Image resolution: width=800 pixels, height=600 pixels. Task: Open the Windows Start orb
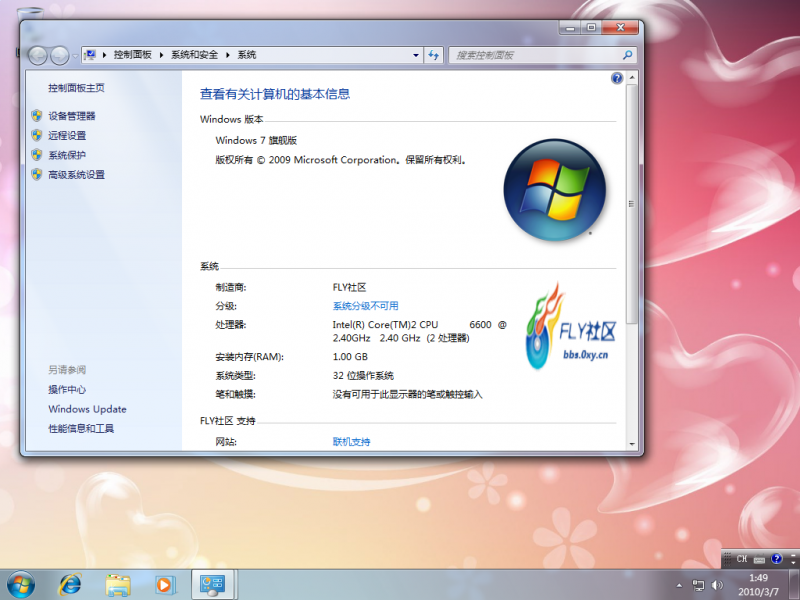pyautogui.click(x=20, y=584)
